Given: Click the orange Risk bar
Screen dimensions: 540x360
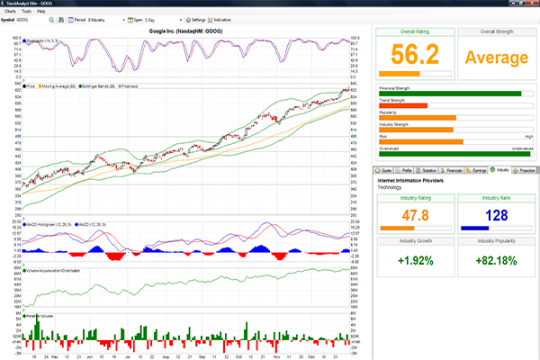Looking at the screenshot, I should click(421, 142).
